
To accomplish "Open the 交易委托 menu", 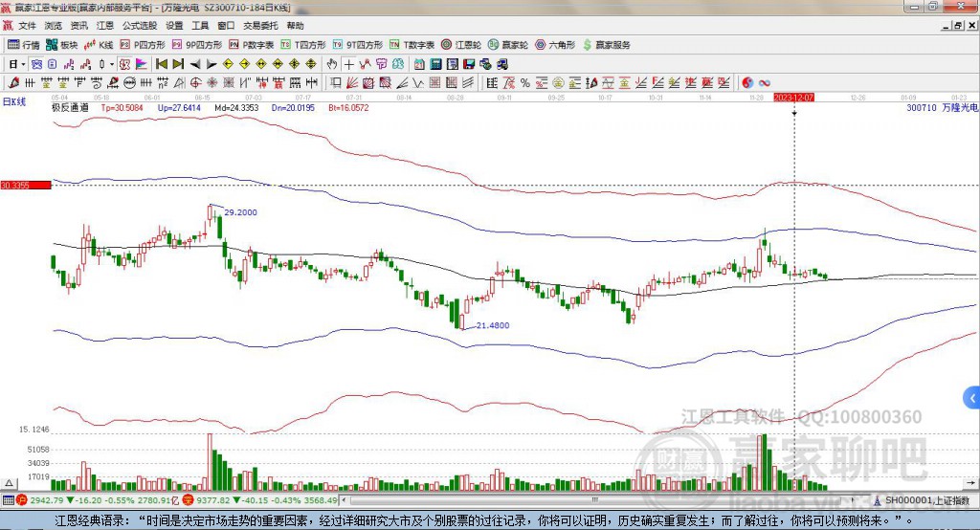I will tap(260, 26).
